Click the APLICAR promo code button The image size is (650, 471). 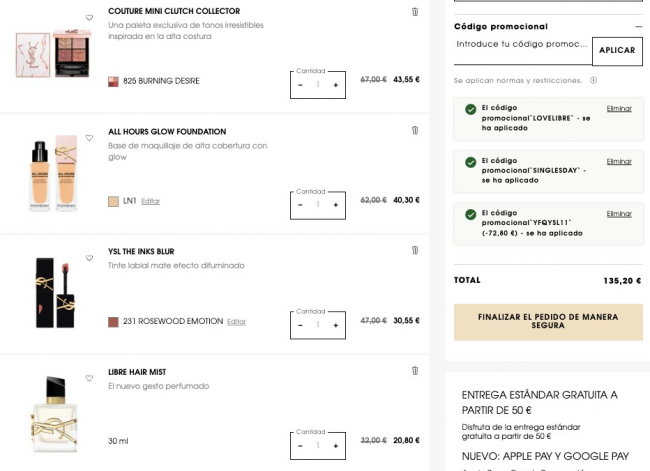[x=617, y=51]
